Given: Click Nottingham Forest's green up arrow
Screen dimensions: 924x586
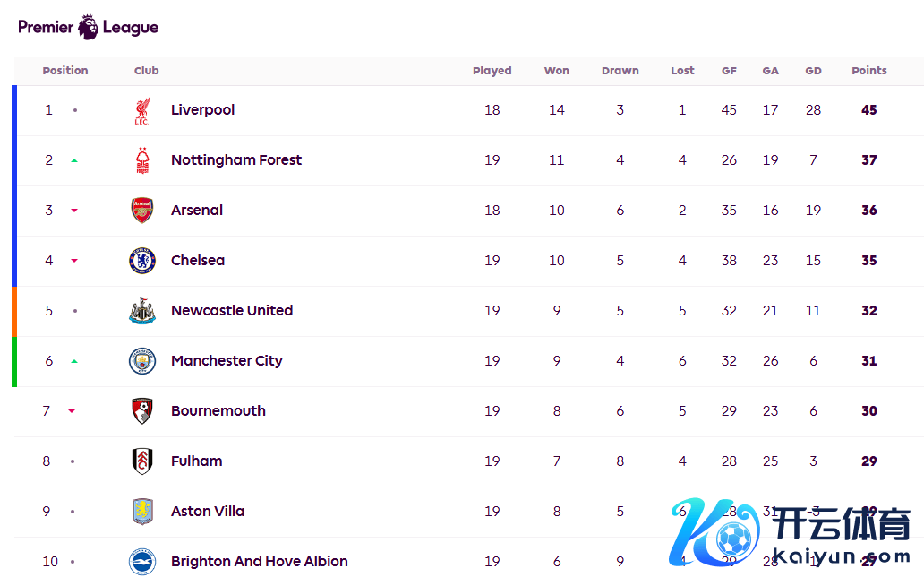Looking at the screenshot, I should 74,161.
